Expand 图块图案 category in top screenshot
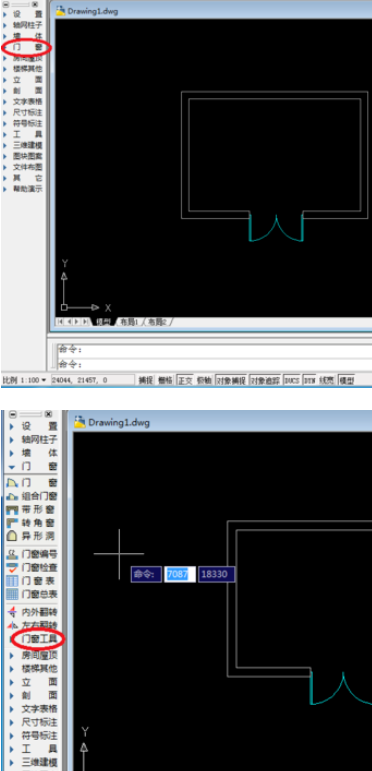This screenshot has width=372, height=771. [x=23, y=156]
